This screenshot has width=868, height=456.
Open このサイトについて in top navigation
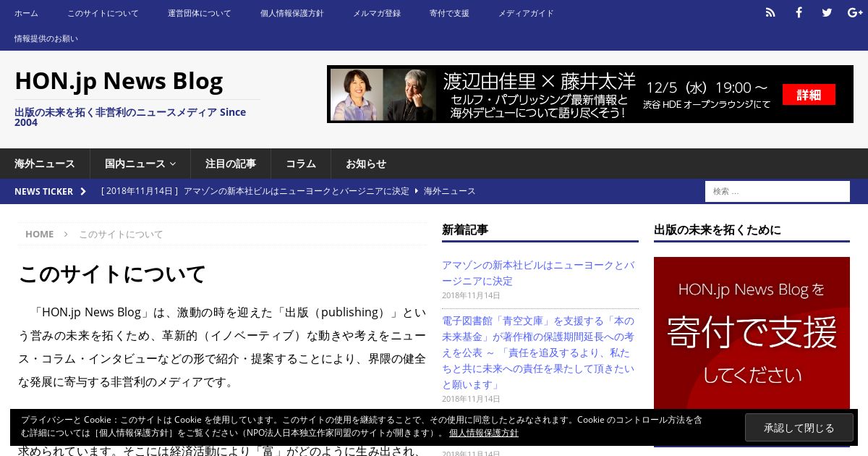pyautogui.click(x=103, y=13)
